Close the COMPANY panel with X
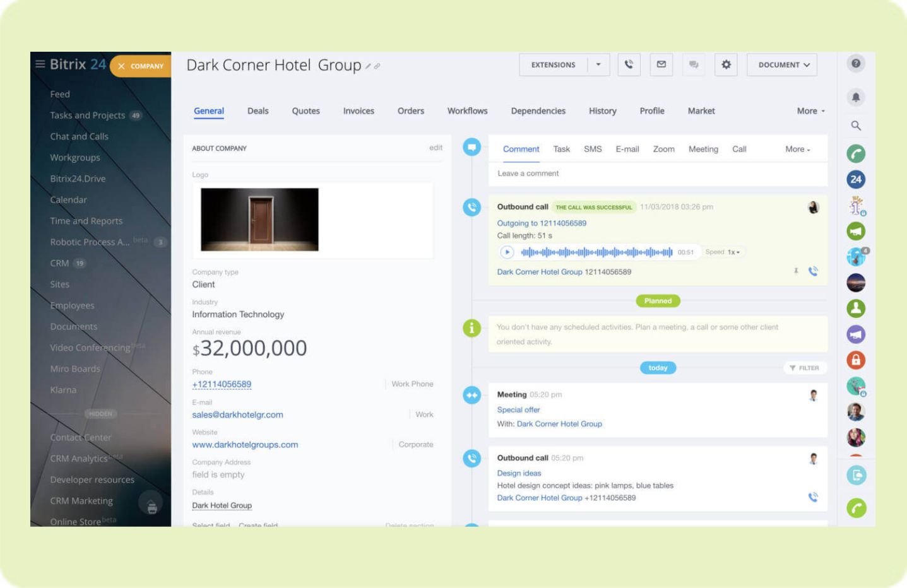This screenshot has height=588, width=907. 121,66
